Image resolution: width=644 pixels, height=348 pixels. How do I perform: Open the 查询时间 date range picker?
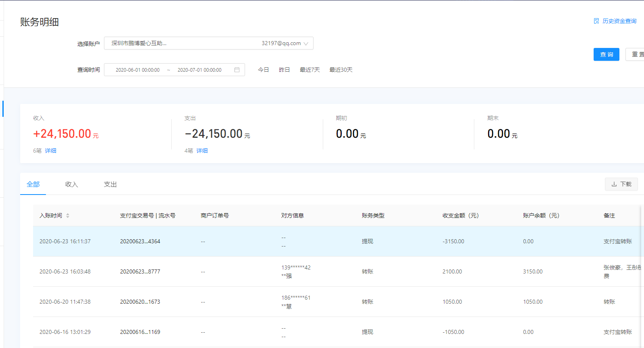click(x=174, y=70)
